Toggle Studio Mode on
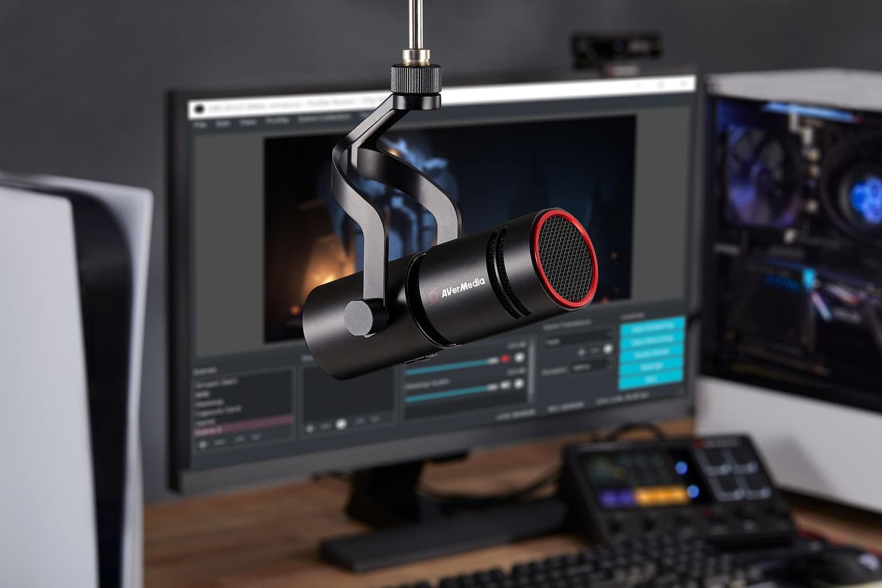 pos(653,353)
